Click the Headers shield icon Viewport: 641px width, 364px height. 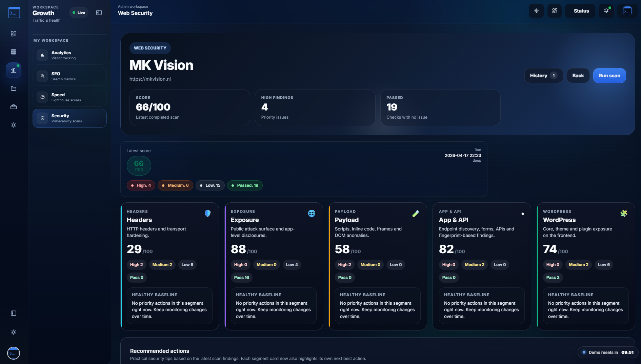point(207,213)
